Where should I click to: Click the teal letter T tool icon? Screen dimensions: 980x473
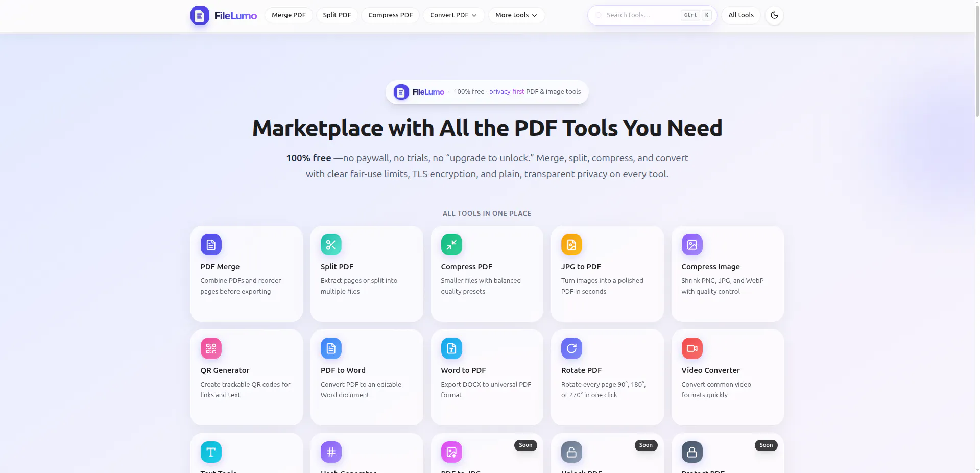pyautogui.click(x=211, y=452)
